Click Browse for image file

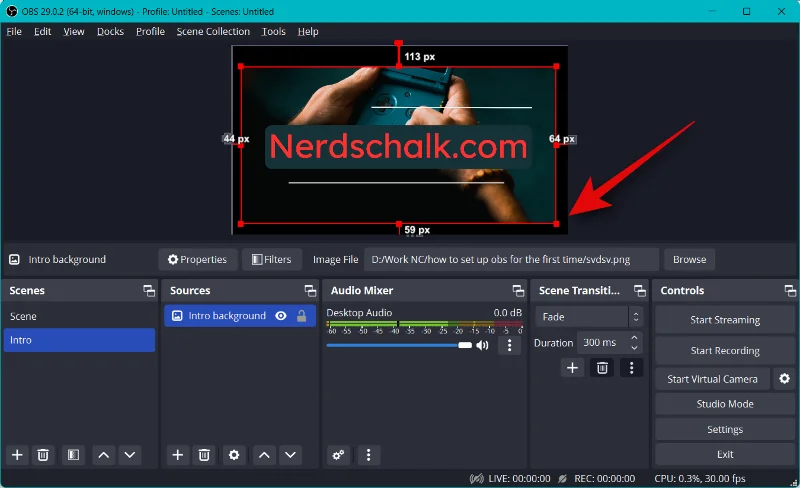(x=689, y=259)
